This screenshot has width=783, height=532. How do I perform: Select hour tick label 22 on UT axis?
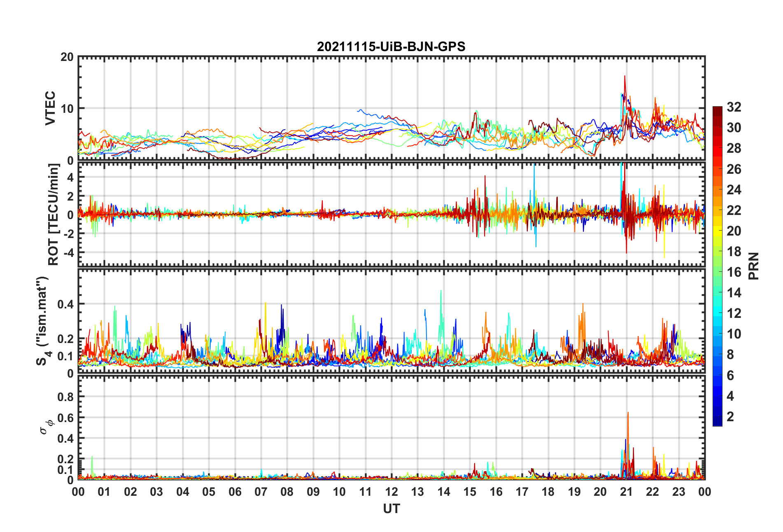coord(652,492)
